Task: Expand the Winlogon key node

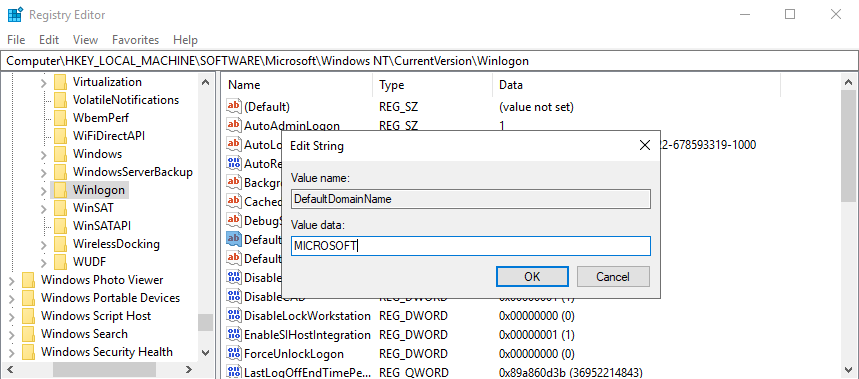Action: [44, 191]
